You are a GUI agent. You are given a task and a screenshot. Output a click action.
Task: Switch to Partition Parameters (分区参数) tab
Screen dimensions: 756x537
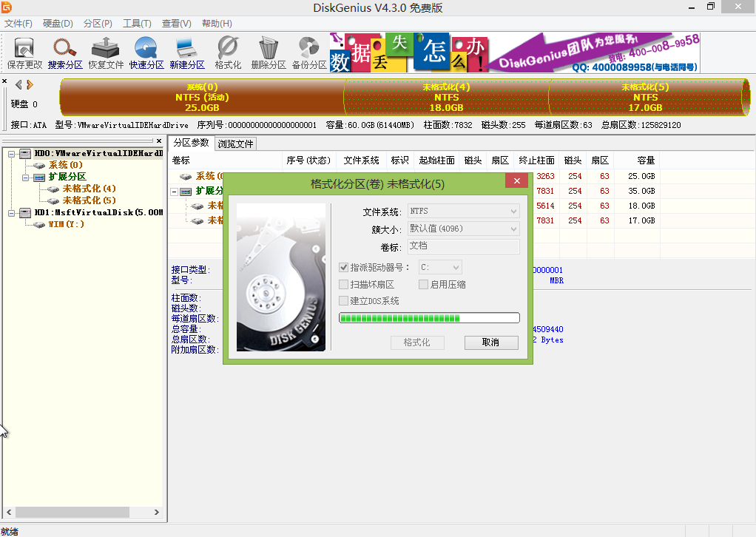click(191, 143)
